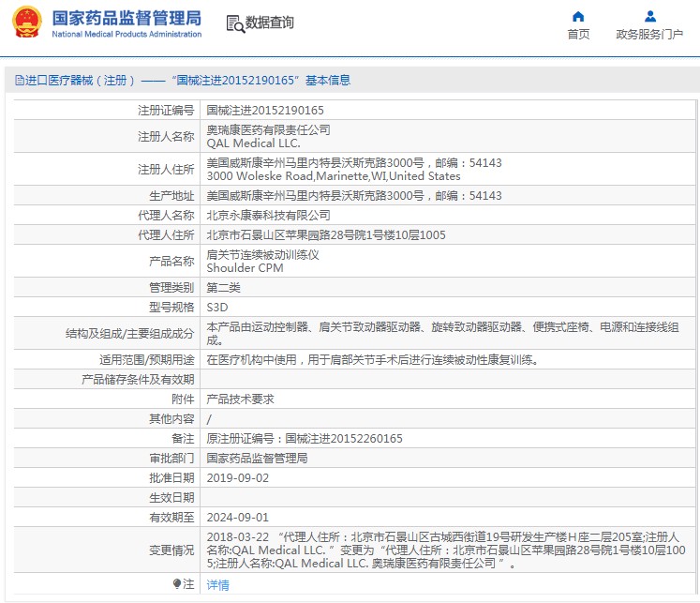Click the 代理人住所 label
Viewport: 700px width, 603px height.
(166, 235)
